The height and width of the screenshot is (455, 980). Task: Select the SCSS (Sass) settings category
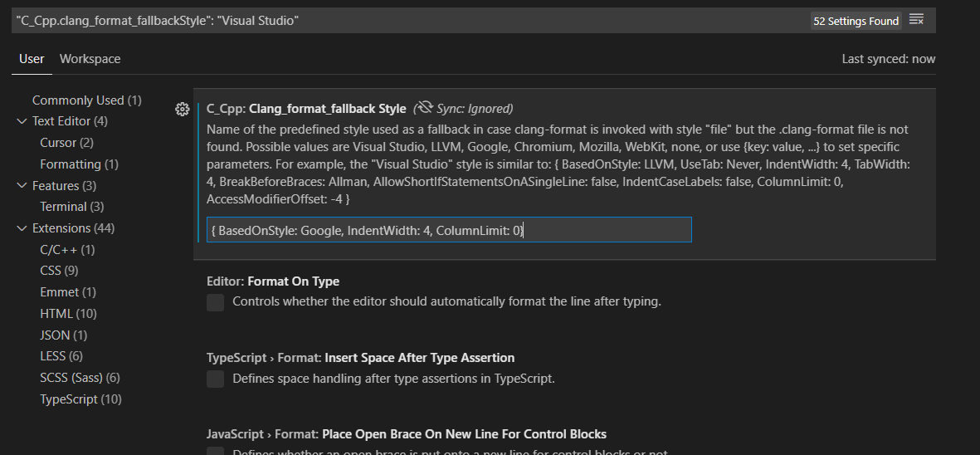tap(80, 378)
